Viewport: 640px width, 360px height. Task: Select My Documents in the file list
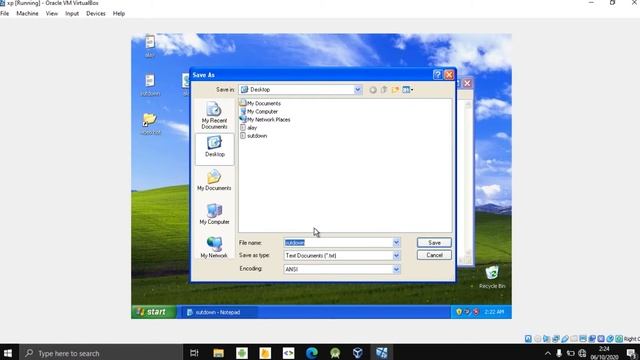click(x=260, y=103)
